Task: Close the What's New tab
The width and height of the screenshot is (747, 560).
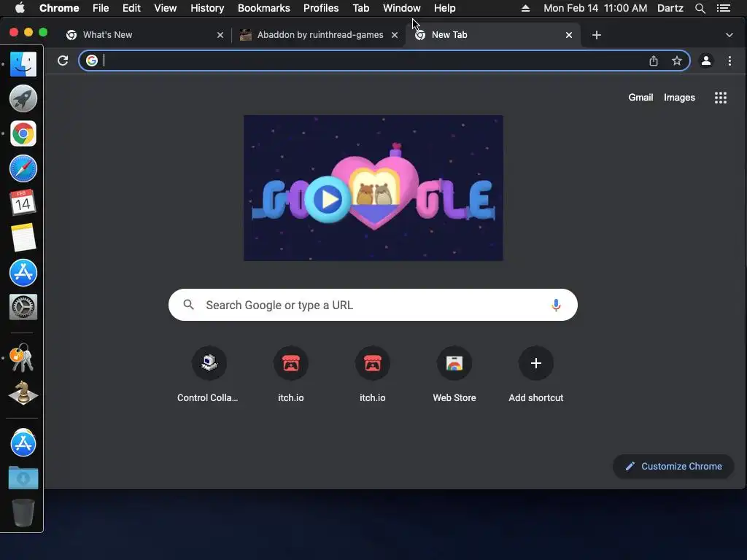Action: [x=220, y=35]
